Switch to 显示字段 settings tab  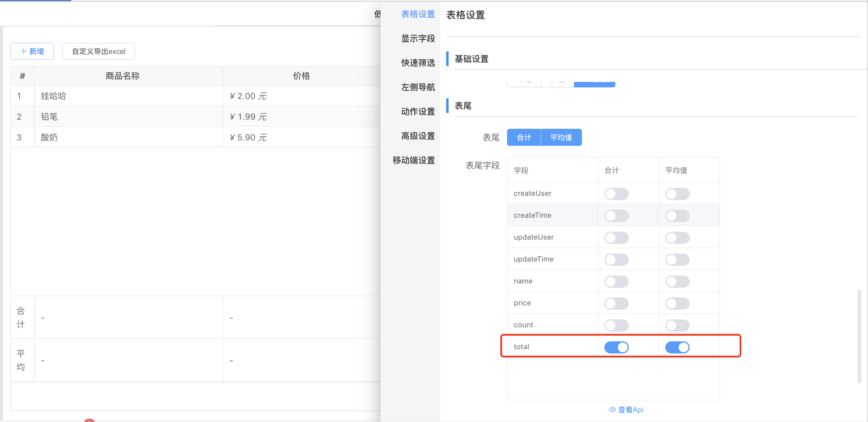tap(418, 38)
